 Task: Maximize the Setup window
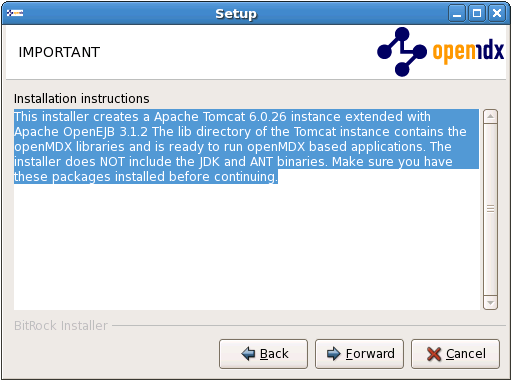[x=477, y=14]
